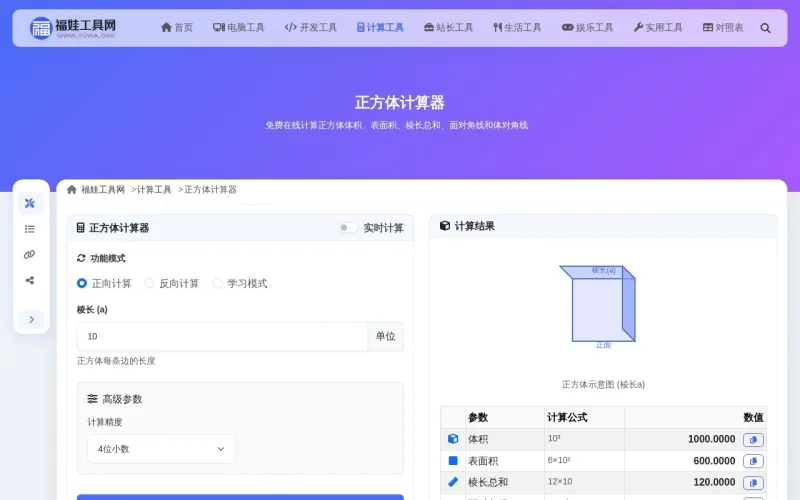Click the refresh icon beside 功能模式
Viewport: 800px width, 500px height.
click(81, 258)
